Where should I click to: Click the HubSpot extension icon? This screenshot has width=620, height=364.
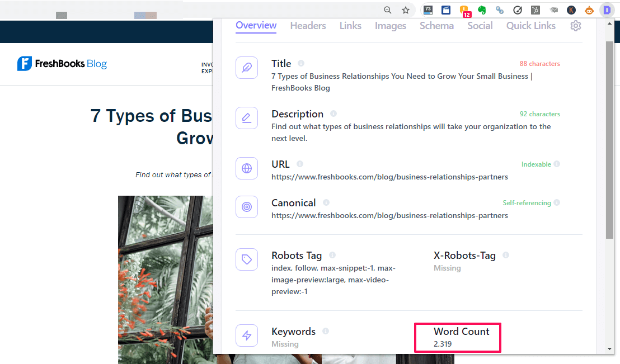click(x=536, y=10)
